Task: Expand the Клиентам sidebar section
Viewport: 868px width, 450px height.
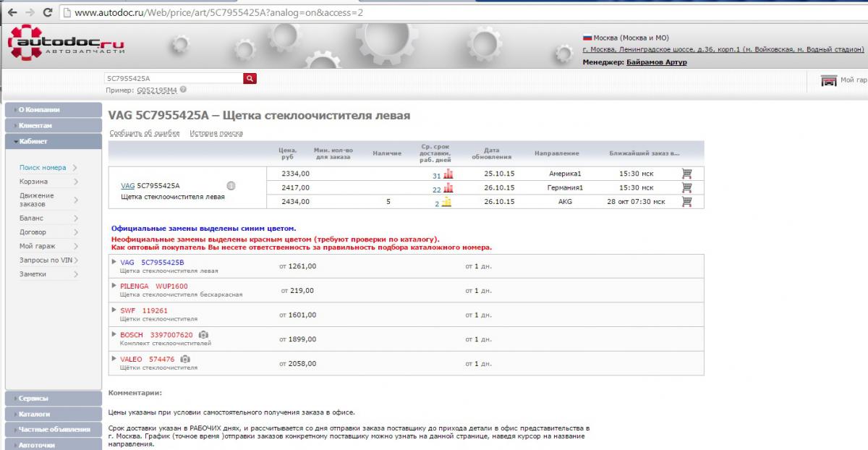Action: click(54, 126)
